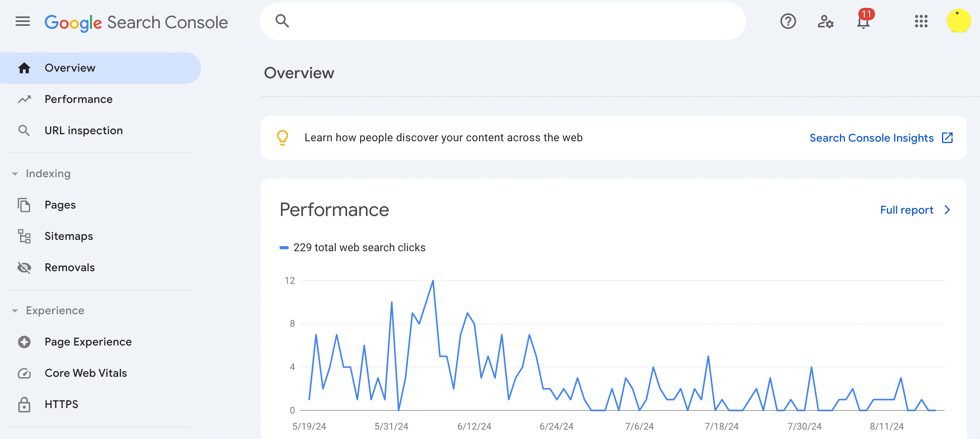Collapse the Experience section
The width and height of the screenshot is (980, 439).
click(x=15, y=310)
